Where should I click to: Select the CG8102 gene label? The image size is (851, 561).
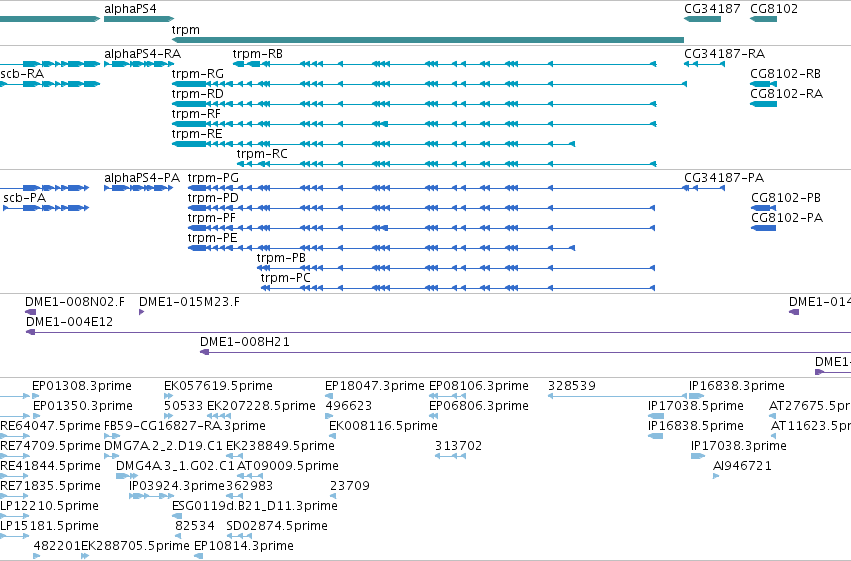click(774, 9)
